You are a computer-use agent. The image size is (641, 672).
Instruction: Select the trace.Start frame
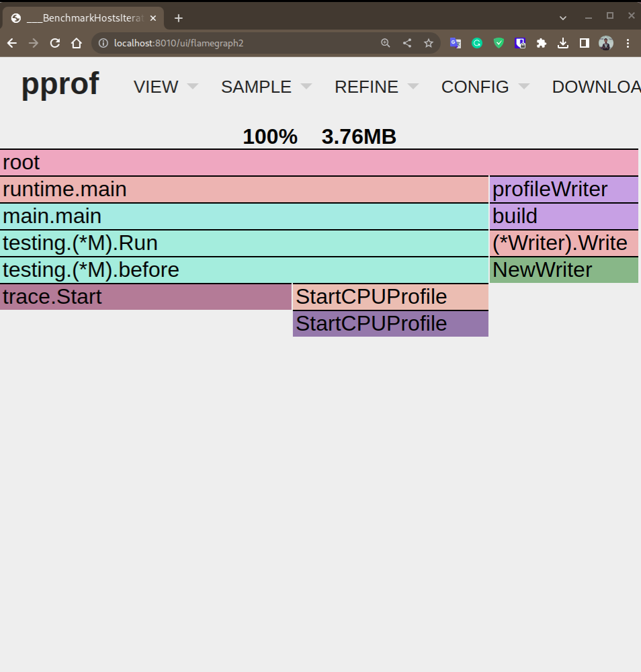tap(146, 297)
